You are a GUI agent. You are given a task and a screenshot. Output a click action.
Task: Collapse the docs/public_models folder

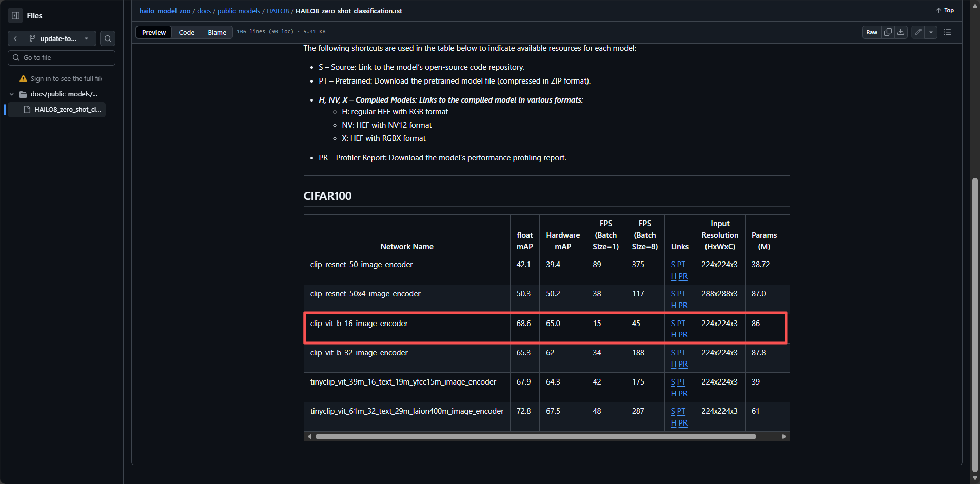click(12, 94)
